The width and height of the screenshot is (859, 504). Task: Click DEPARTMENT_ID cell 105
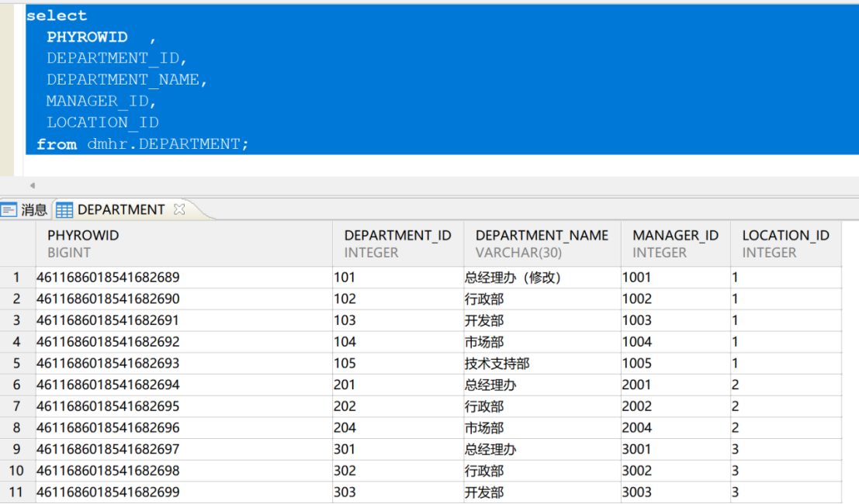tap(398, 364)
